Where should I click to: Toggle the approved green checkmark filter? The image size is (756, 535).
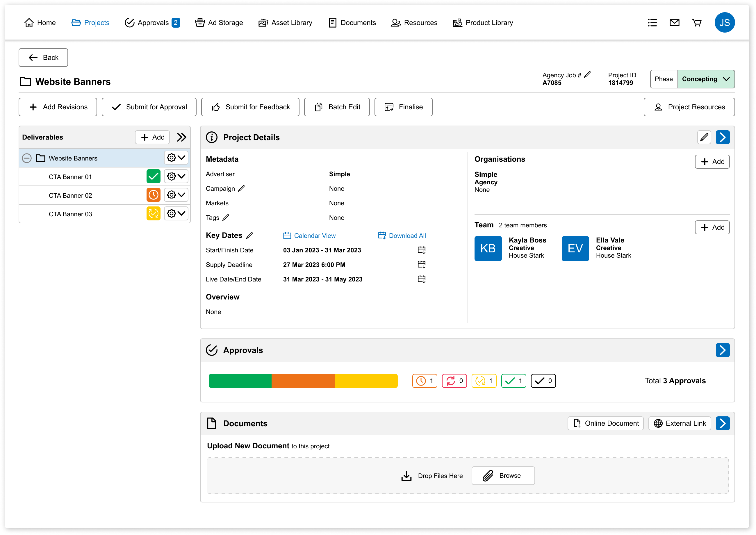[x=513, y=381]
